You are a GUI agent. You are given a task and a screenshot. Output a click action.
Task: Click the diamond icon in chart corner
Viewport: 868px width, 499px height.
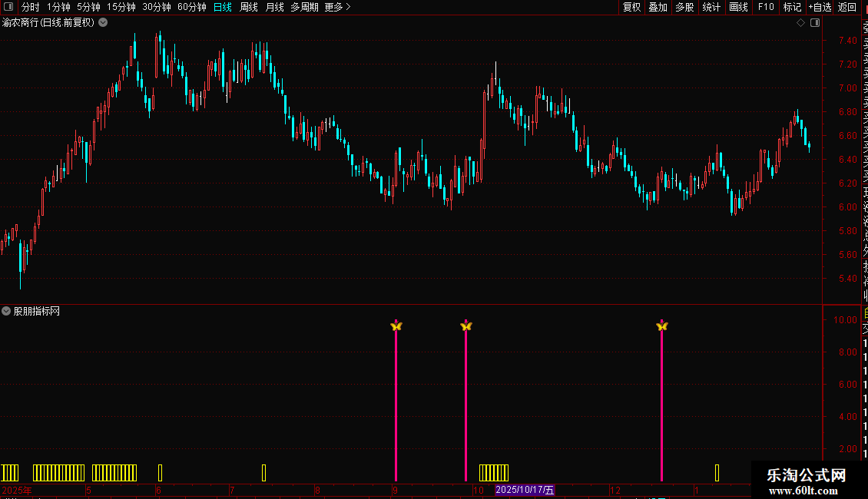click(800, 22)
